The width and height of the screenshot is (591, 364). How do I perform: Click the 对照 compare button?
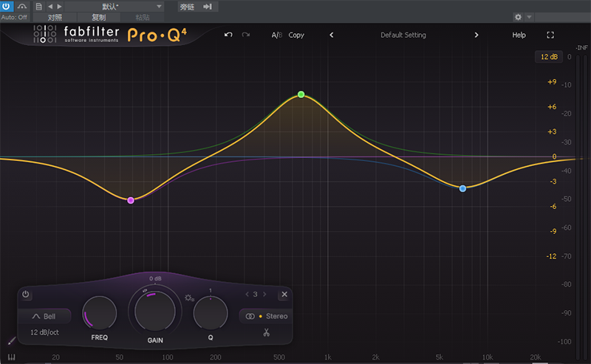[x=55, y=17]
